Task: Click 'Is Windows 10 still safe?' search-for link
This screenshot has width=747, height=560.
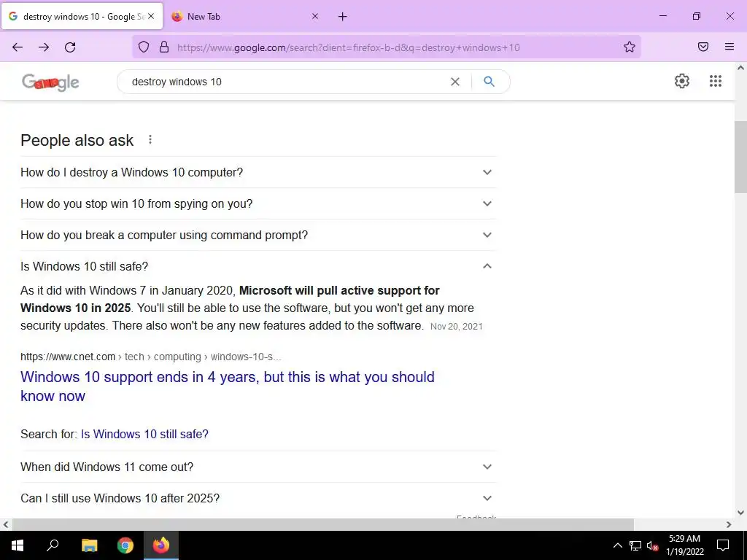Action: click(x=144, y=434)
